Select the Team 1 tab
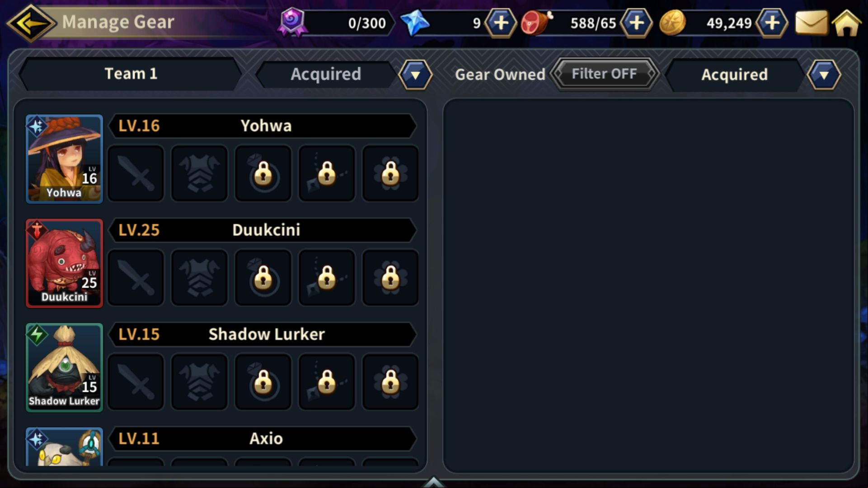This screenshot has height=488, width=868. click(x=131, y=74)
